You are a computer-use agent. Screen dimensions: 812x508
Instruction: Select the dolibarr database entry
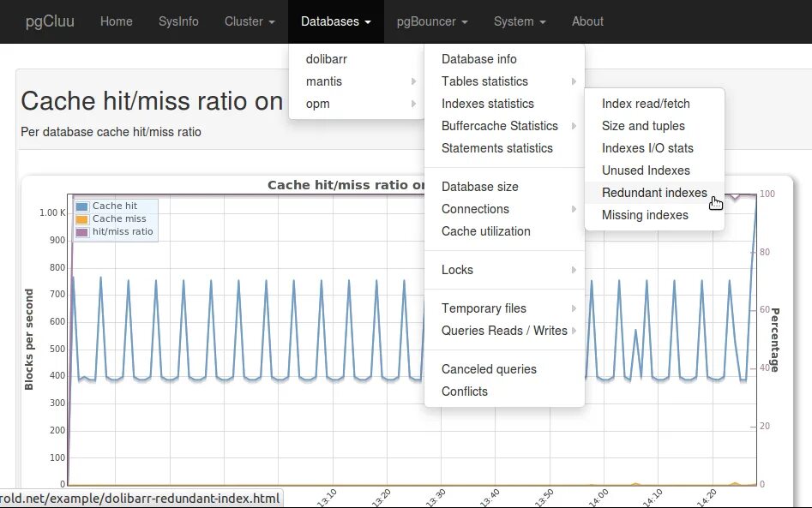357,59
